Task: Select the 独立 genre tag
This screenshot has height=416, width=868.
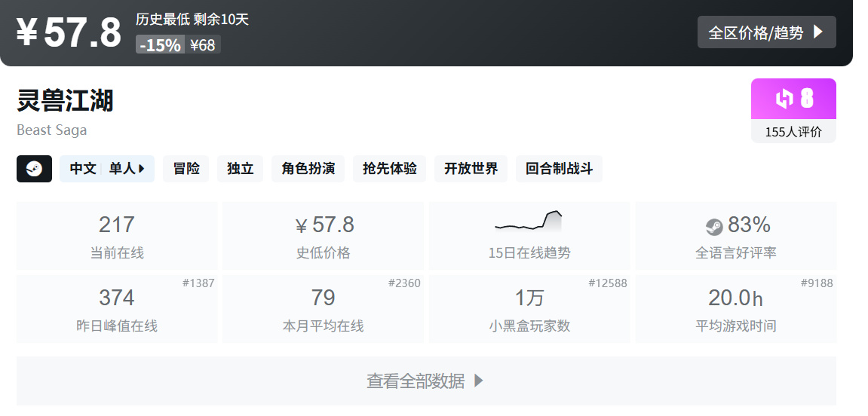Action: pyautogui.click(x=241, y=169)
